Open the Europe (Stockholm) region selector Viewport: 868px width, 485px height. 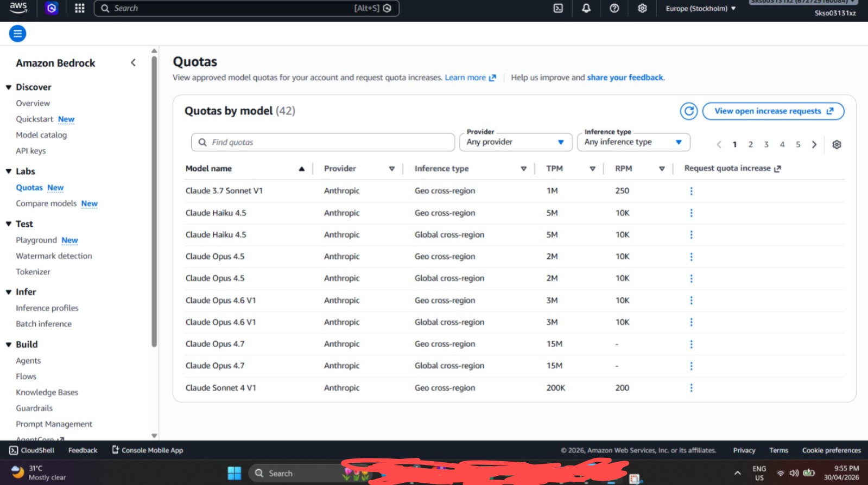point(701,8)
